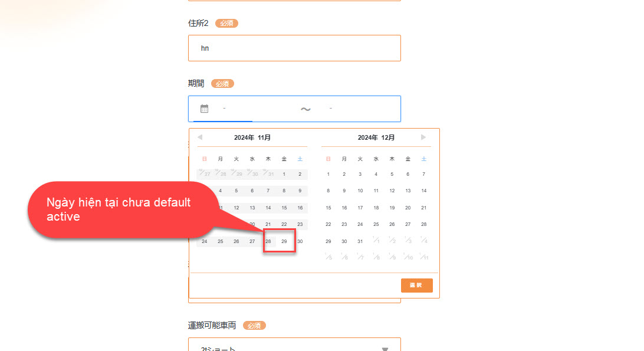
Task: Select December 1 in the calendar
Action: 328,174
